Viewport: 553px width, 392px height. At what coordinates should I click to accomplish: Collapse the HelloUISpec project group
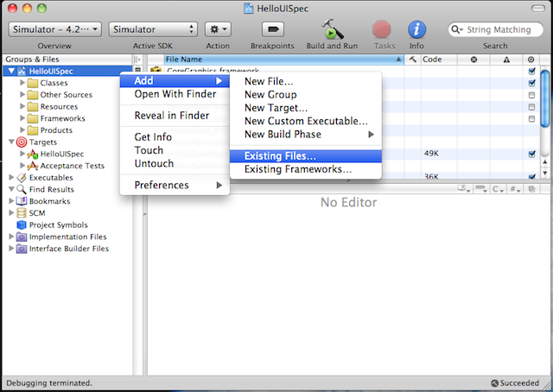coord(11,71)
